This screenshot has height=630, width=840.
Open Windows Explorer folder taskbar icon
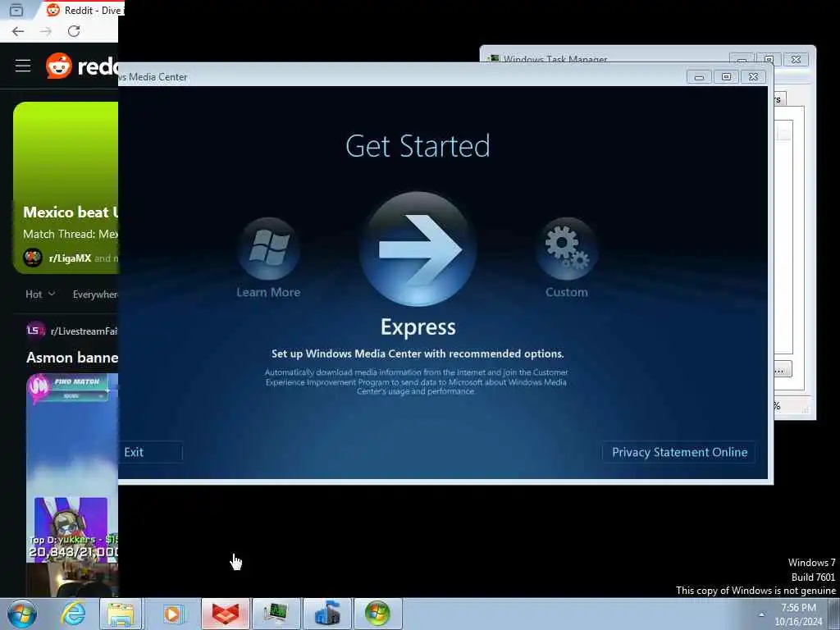(x=121, y=614)
